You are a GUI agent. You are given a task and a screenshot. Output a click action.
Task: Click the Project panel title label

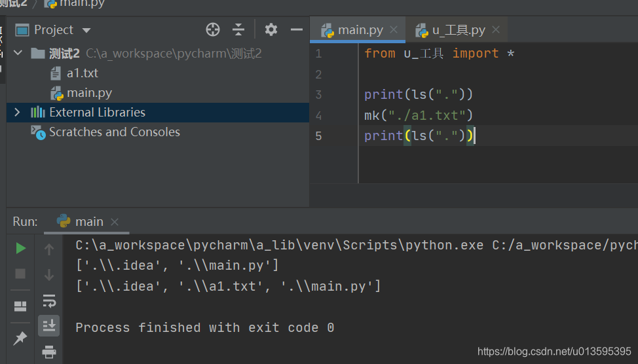coord(53,29)
